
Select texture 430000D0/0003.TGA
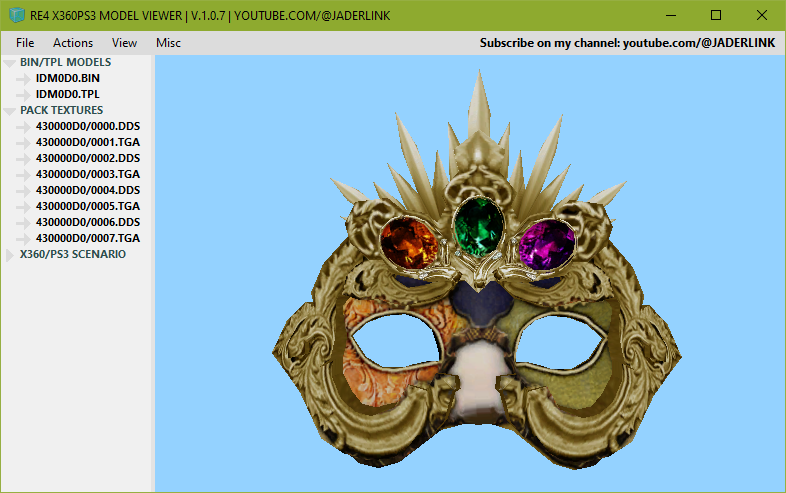pyautogui.click(x=88, y=175)
